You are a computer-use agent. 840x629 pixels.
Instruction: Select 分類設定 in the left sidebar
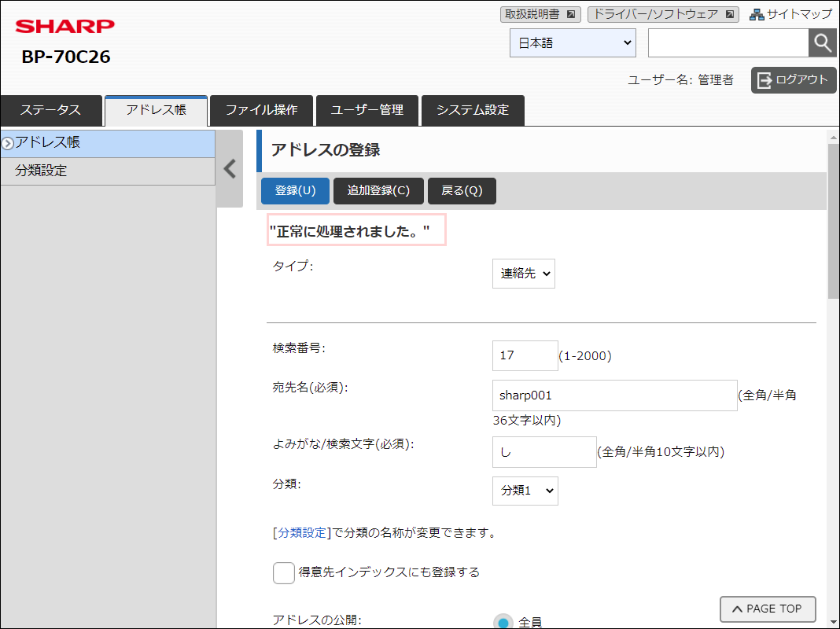click(108, 171)
